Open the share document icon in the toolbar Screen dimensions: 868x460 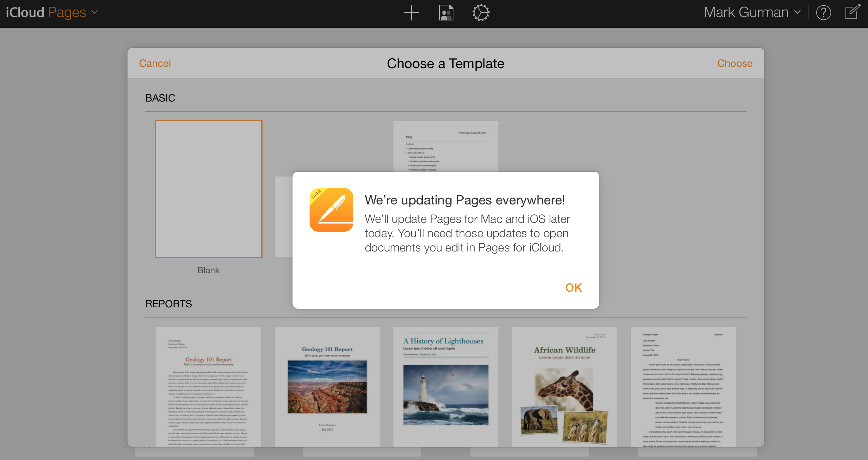point(446,13)
